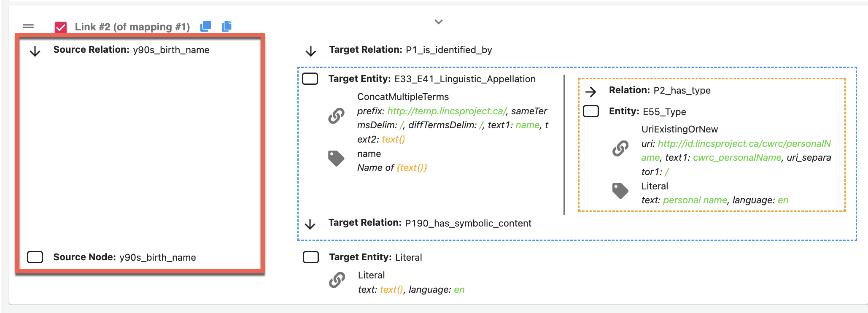
Task: Tick the Source Node y90s_birth_name checkbox
Action: click(x=35, y=257)
